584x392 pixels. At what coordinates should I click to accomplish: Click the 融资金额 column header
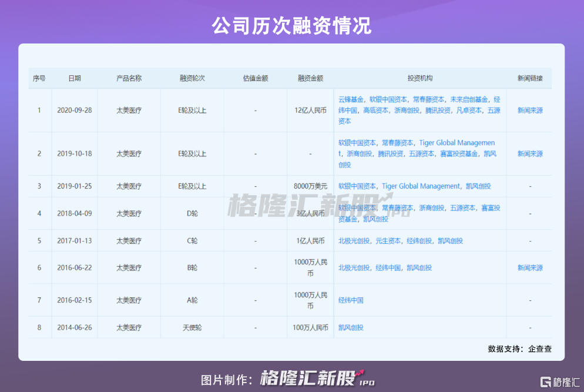[x=310, y=78]
